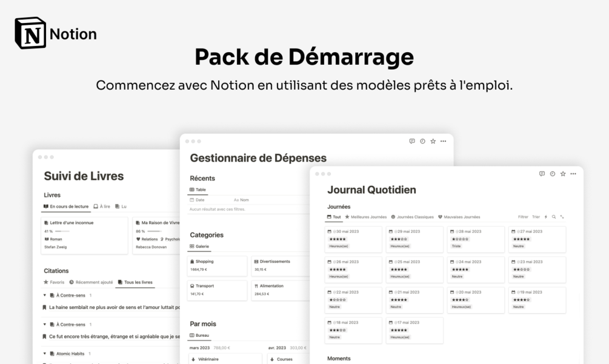Screen dimensions: 609x364
Task: Click bookmark icon beside 'Ce fut encore' quote
Action: (x=44, y=337)
